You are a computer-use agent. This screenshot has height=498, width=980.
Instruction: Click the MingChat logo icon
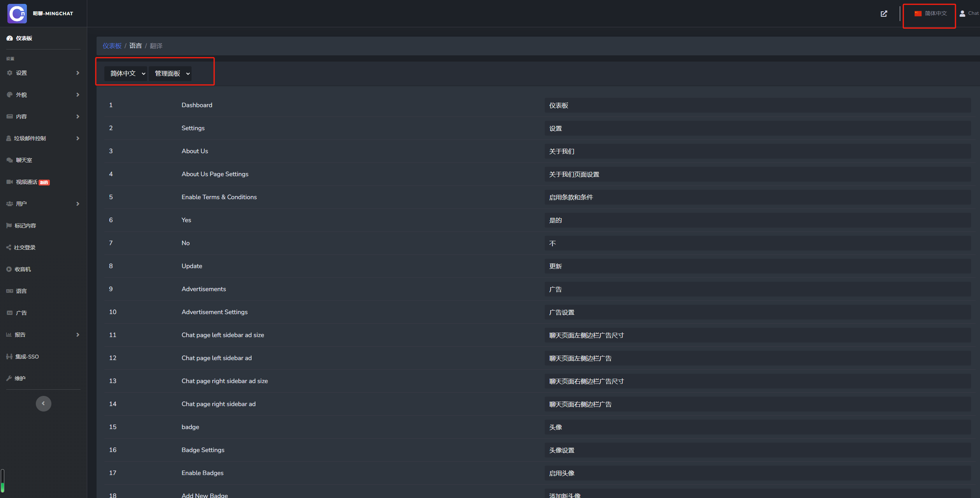17,14
